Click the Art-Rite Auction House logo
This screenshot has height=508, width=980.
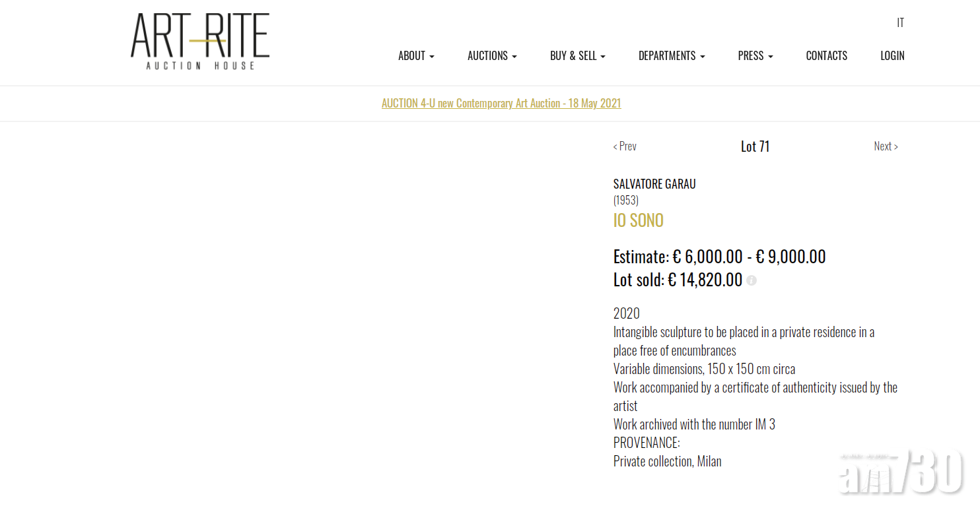tap(200, 41)
